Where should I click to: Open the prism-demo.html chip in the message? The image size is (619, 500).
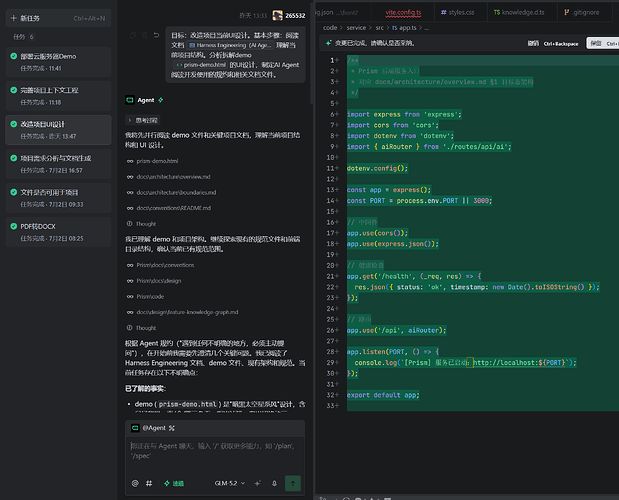(201, 65)
